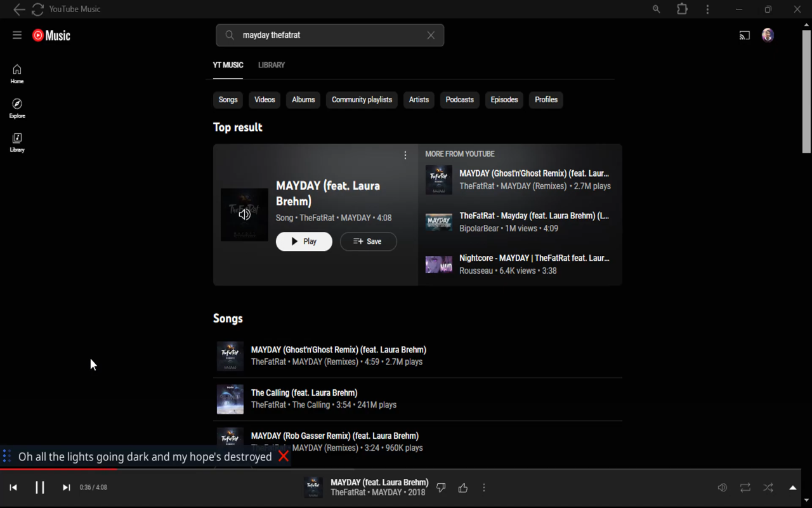Viewport: 812px width, 508px height.
Task: Switch to the YT MUSIC tab
Action: 228,65
